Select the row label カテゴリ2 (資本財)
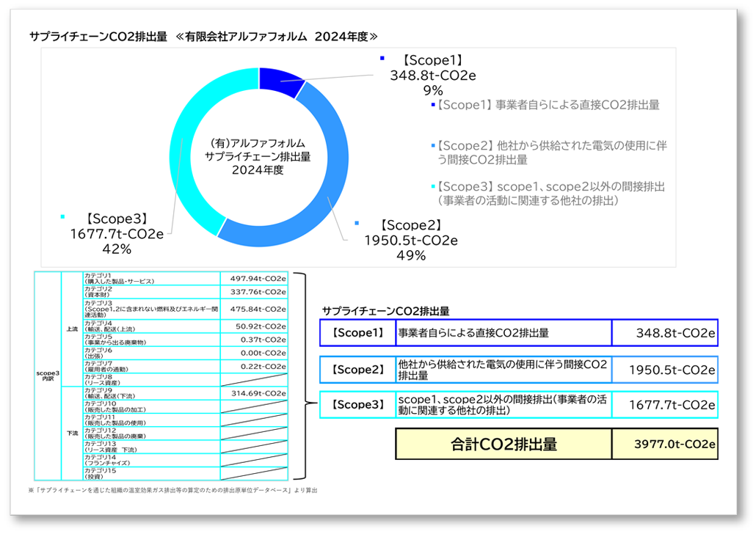The height and width of the screenshot is (534, 756). pos(151,292)
